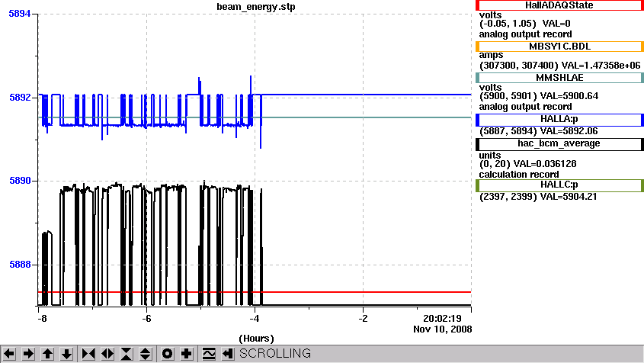Pan the graph up with the up arrow
The height and width of the screenshot is (363, 644).
(47, 354)
